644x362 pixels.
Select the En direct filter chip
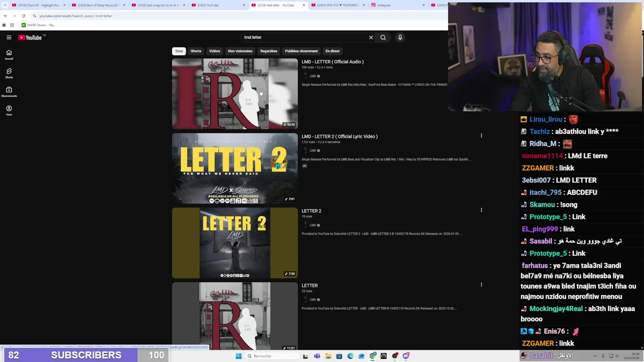[332, 51]
